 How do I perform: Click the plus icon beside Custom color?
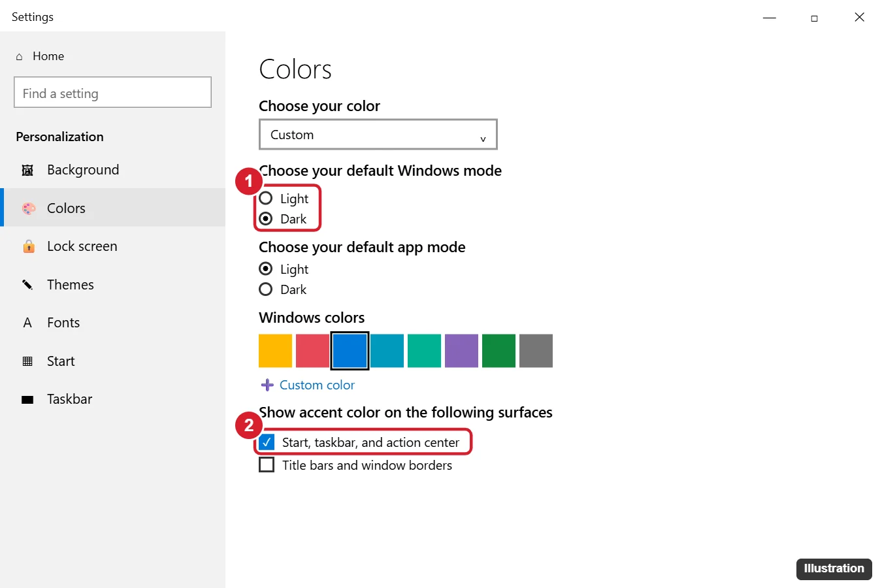pyautogui.click(x=267, y=385)
